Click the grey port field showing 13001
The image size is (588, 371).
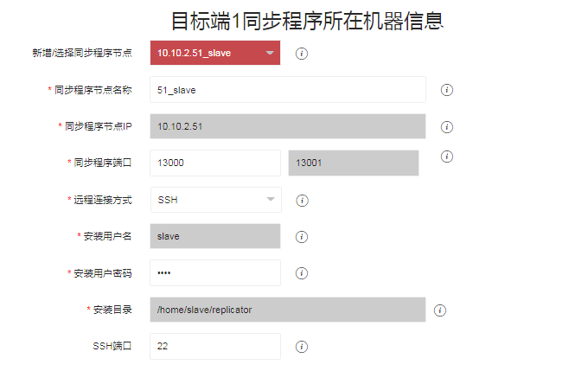[353, 163]
